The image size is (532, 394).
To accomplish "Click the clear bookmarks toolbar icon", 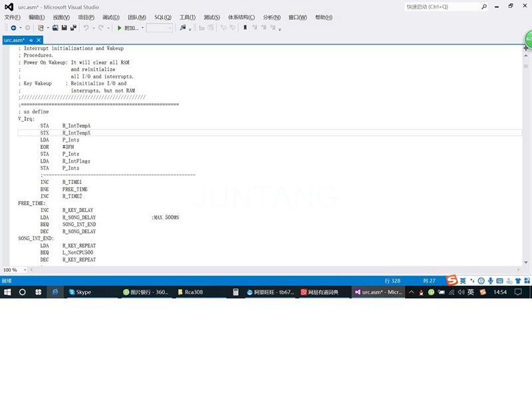I will click(x=273, y=28).
